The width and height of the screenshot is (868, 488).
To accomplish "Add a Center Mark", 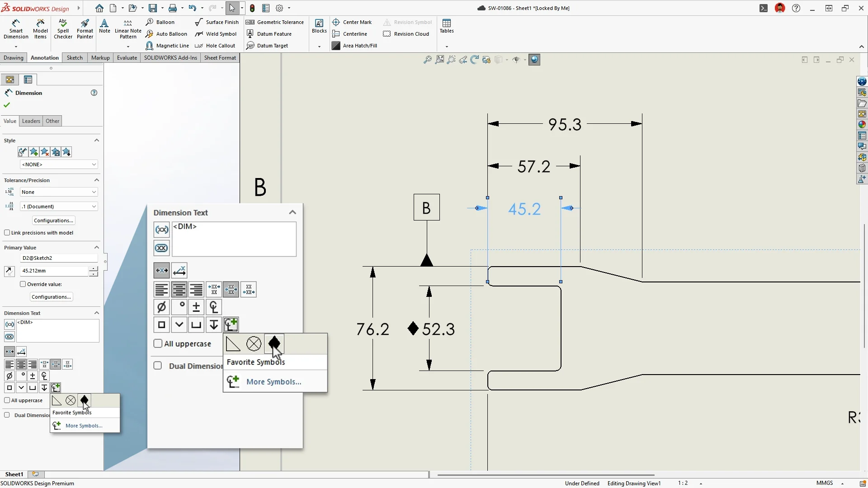I will click(352, 22).
